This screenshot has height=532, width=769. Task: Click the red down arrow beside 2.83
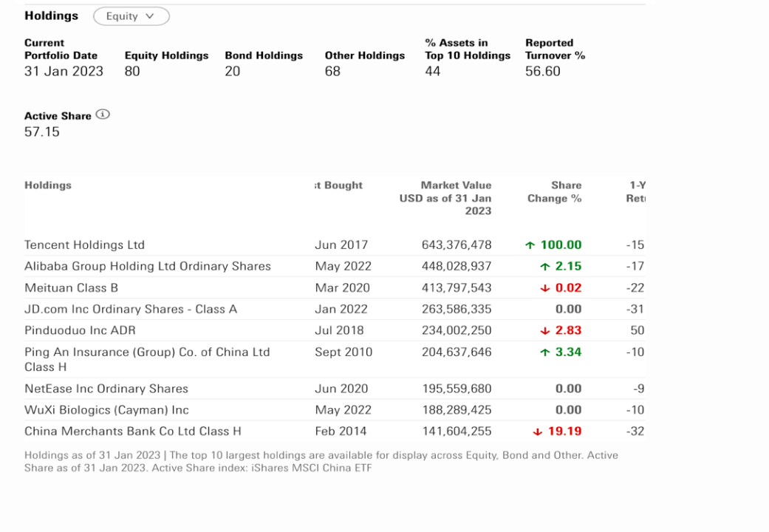(x=545, y=331)
